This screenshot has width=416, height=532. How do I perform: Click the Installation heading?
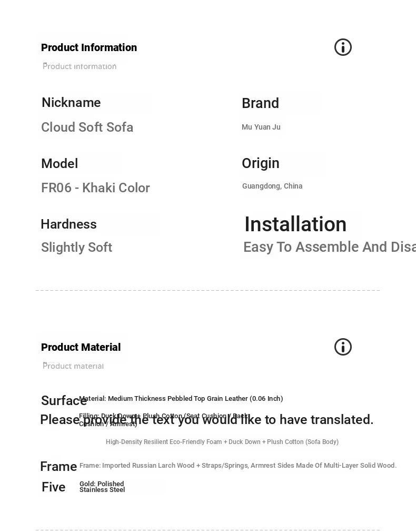point(295,224)
